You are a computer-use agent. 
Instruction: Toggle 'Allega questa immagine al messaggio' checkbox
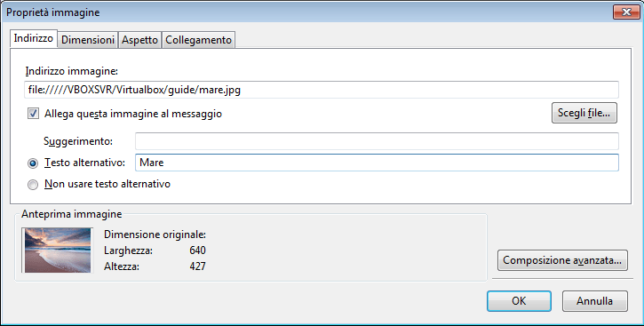click(33, 114)
